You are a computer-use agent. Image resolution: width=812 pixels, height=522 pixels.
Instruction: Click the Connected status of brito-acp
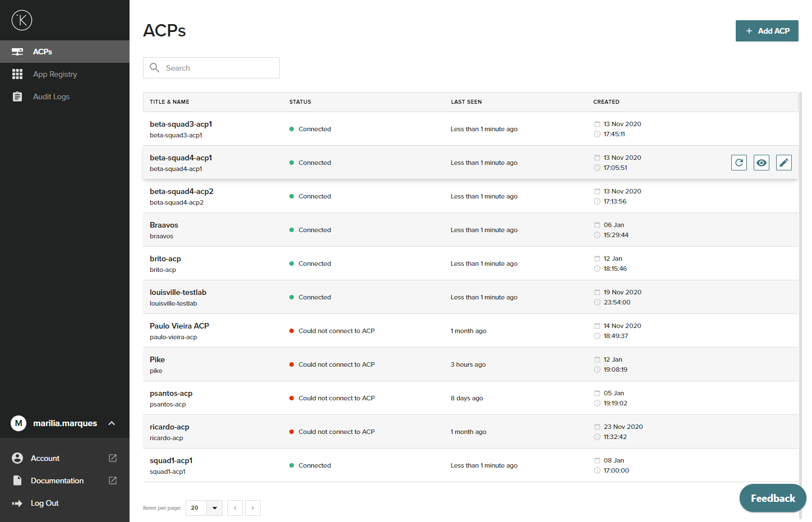[310, 264]
